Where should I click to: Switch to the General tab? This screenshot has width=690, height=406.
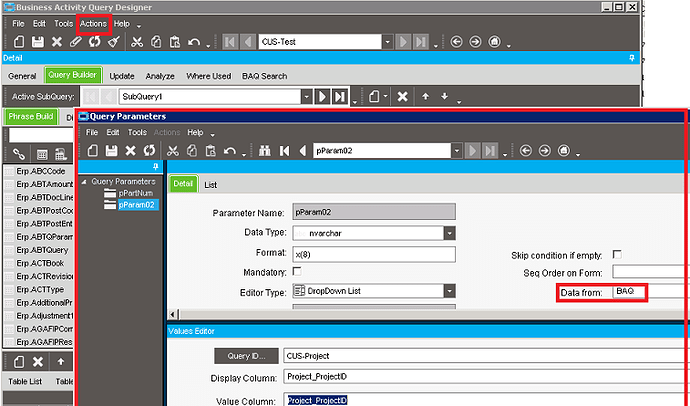coord(22,76)
